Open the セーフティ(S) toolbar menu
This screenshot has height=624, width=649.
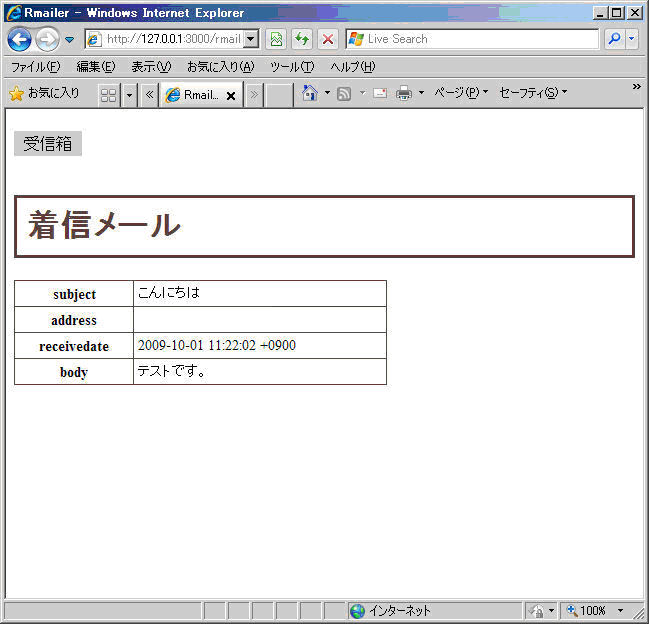pos(533,93)
